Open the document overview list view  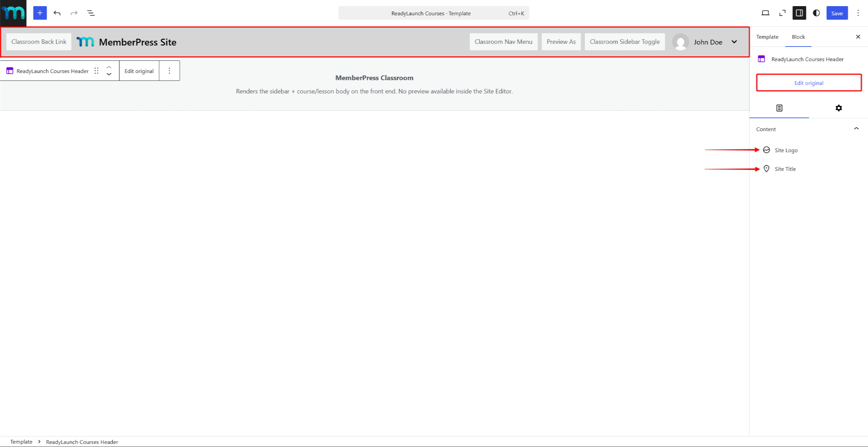click(x=91, y=13)
